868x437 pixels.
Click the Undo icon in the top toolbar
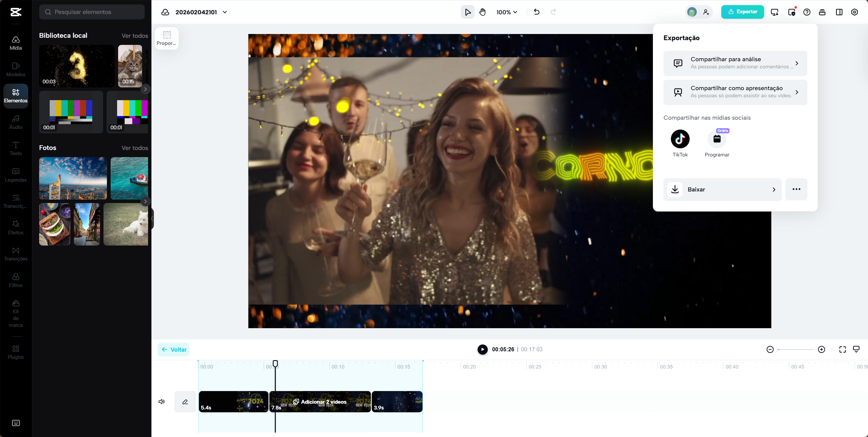click(536, 12)
